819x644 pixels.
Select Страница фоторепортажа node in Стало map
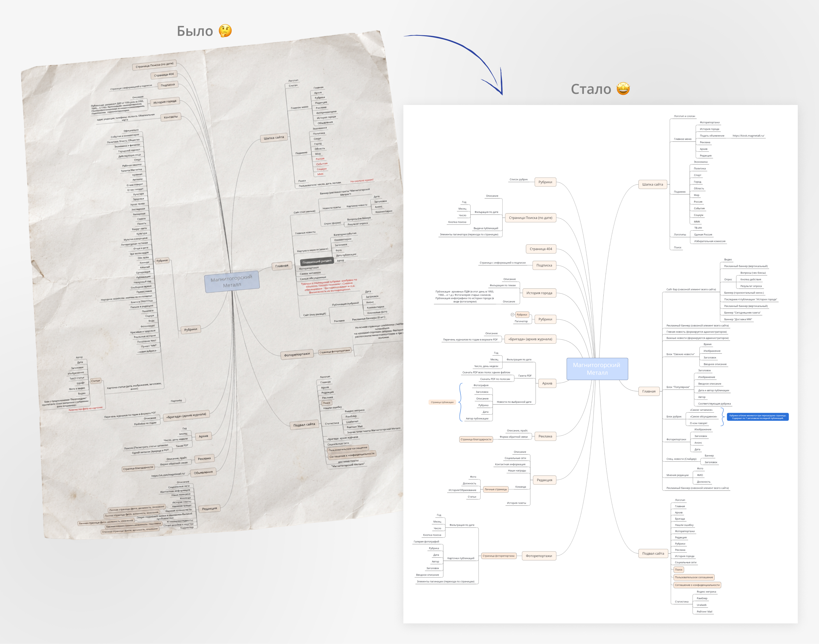point(498,556)
